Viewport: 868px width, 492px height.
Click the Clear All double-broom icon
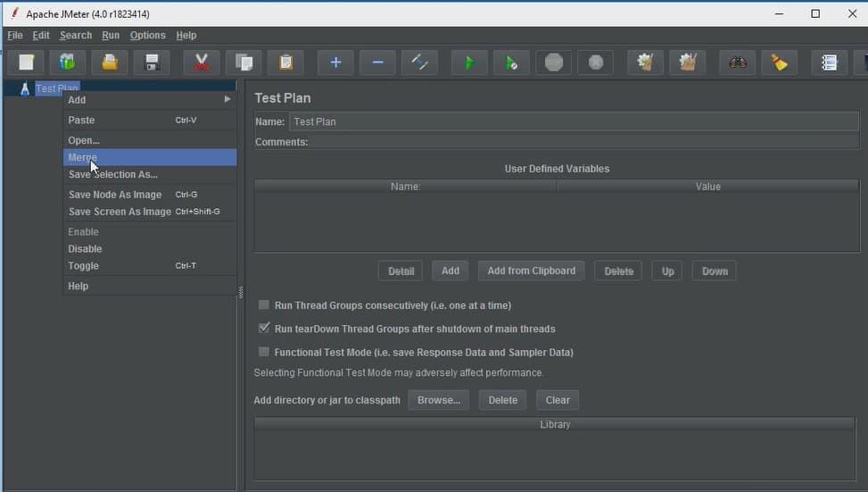pyautogui.click(x=688, y=62)
